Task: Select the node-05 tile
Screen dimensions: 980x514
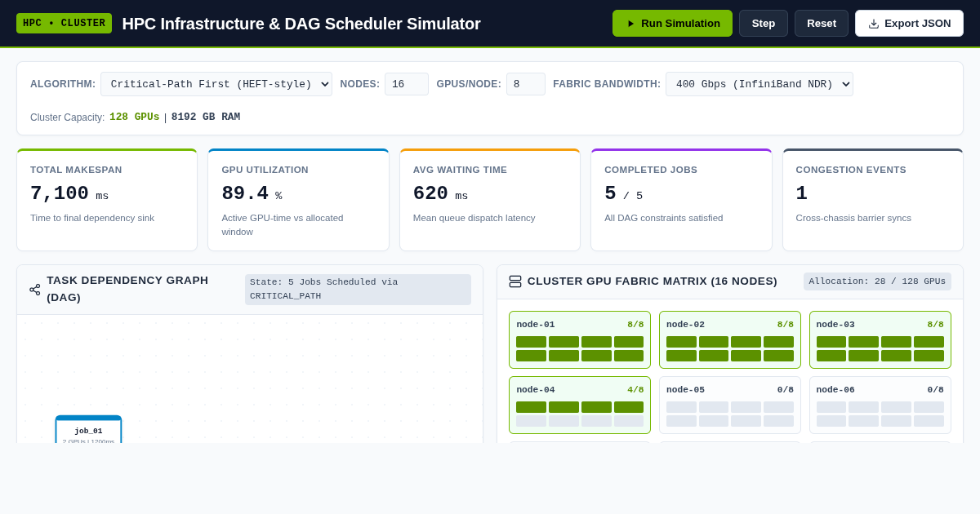Action: [x=730, y=405]
